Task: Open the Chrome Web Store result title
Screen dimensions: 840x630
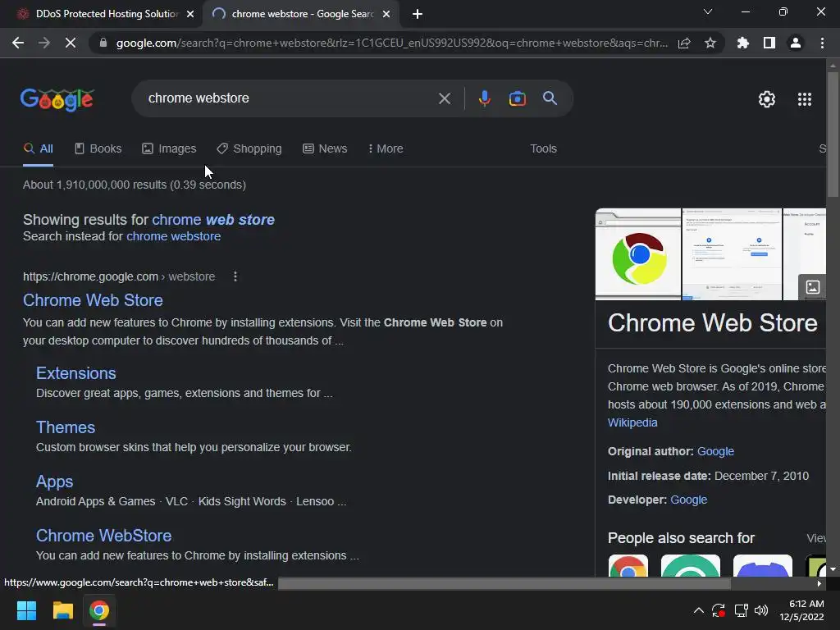Action: [x=93, y=300]
